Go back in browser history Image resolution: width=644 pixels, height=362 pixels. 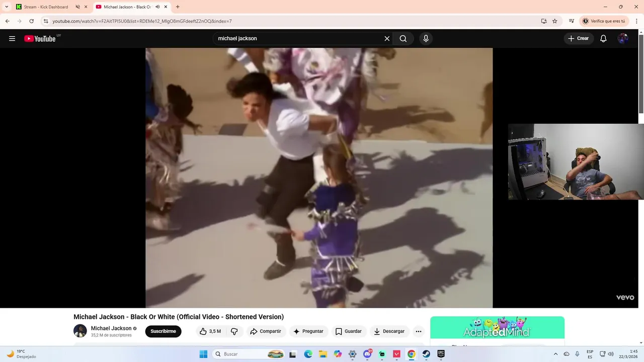click(8, 21)
